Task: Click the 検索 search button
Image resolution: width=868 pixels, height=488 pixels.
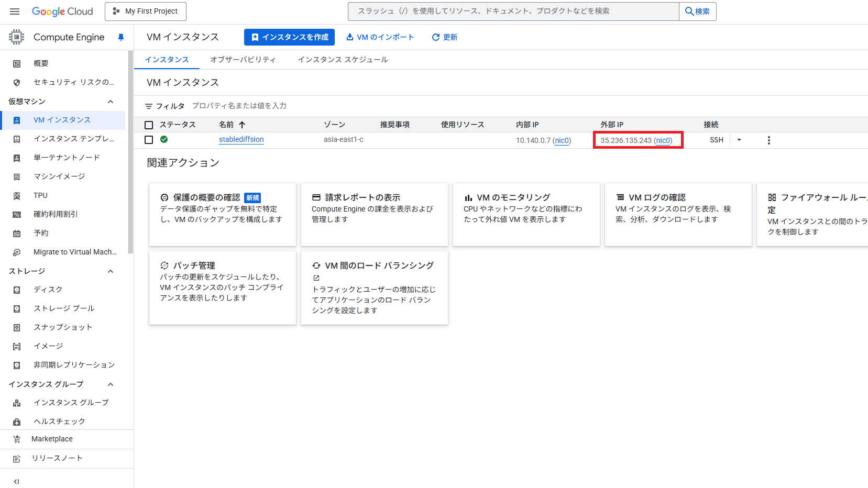Action: [697, 11]
